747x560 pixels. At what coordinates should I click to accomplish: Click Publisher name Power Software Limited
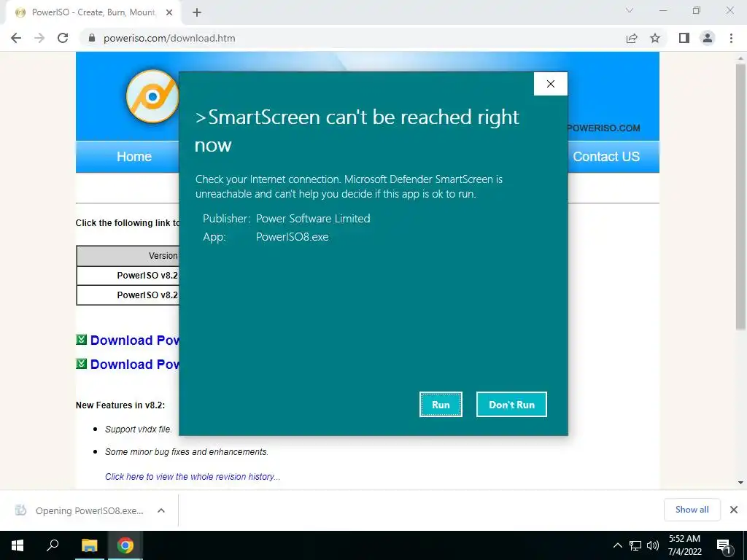tap(313, 219)
